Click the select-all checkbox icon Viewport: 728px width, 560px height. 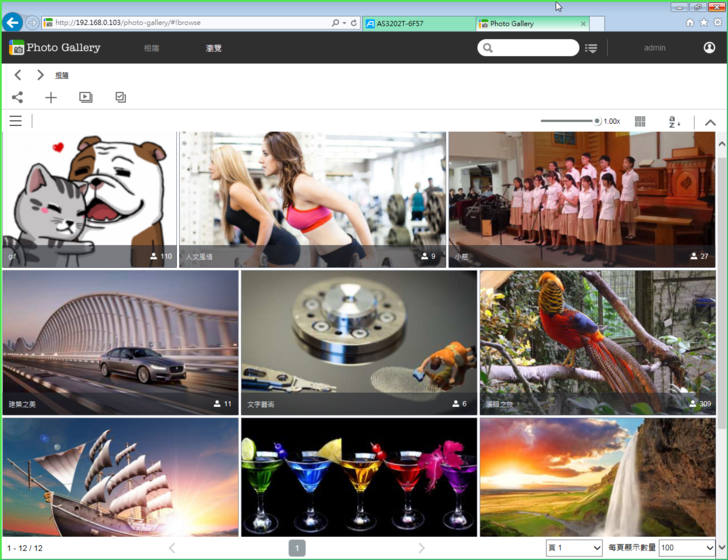coord(120,97)
